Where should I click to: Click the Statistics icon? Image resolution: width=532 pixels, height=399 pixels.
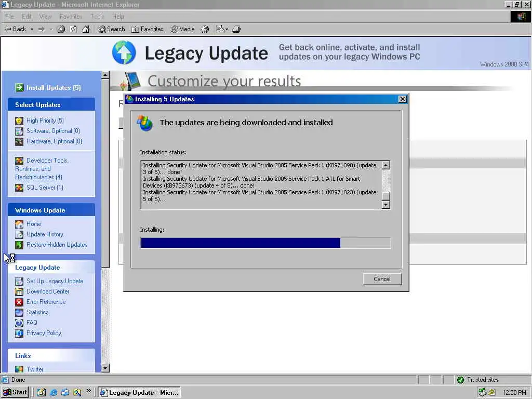tap(19, 312)
